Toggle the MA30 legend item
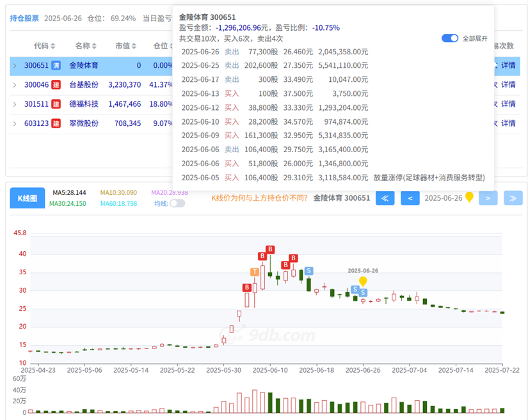The image size is (528, 420). coord(68,203)
